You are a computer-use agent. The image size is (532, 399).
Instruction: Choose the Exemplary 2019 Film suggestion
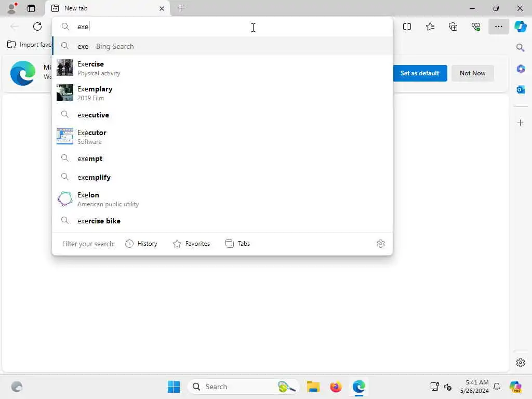222,93
